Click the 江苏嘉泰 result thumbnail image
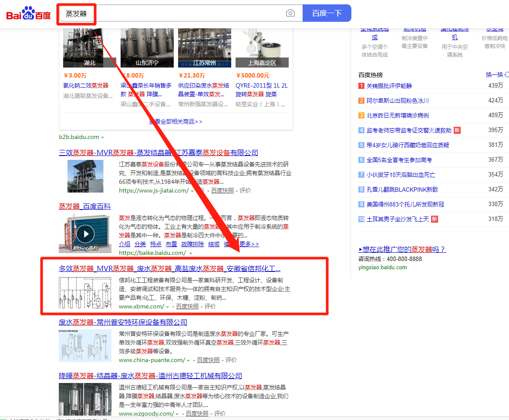The height and width of the screenshot is (420, 509). (85, 176)
